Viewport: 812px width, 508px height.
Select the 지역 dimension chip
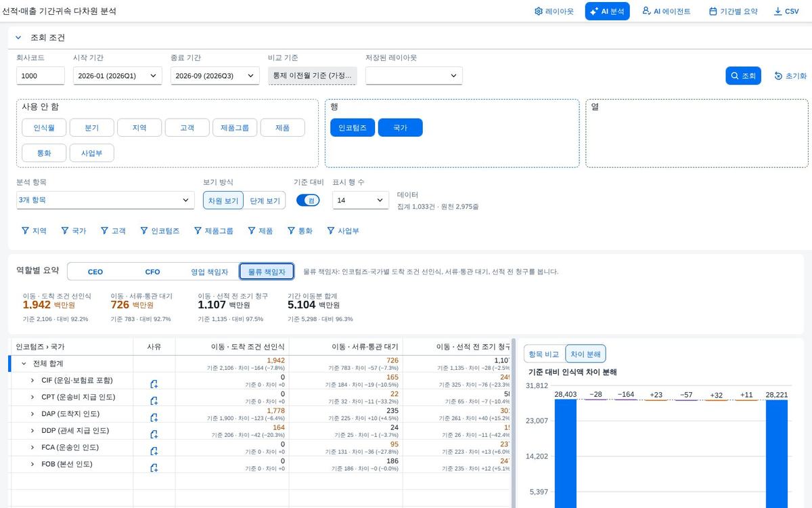[x=139, y=127]
